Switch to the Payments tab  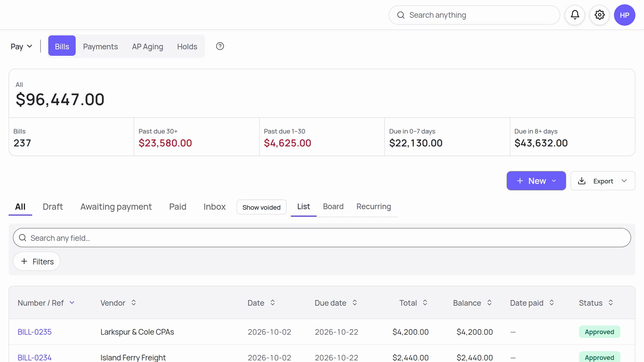(100, 46)
